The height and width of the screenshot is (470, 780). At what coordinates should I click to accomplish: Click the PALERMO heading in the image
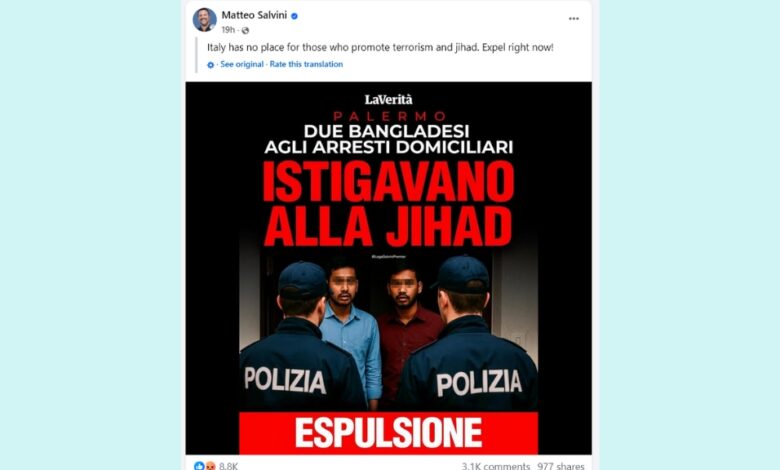pos(390,116)
